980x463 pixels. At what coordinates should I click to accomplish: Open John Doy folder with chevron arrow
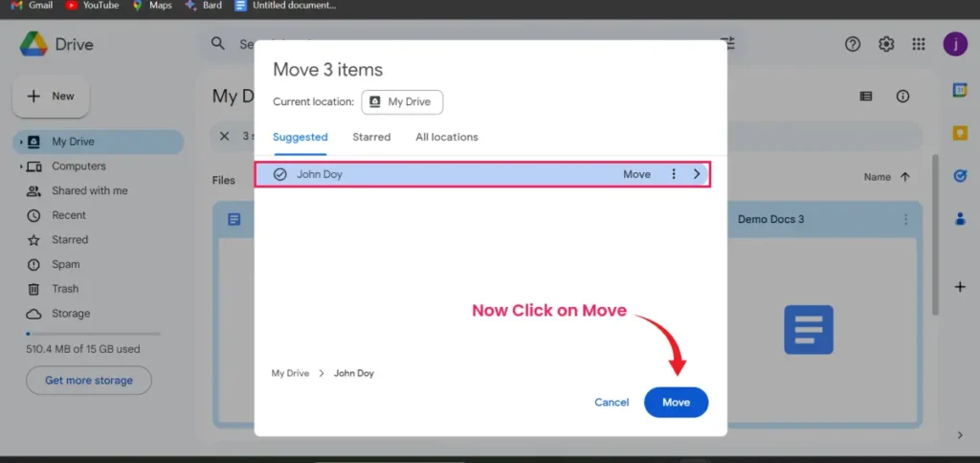coord(697,174)
